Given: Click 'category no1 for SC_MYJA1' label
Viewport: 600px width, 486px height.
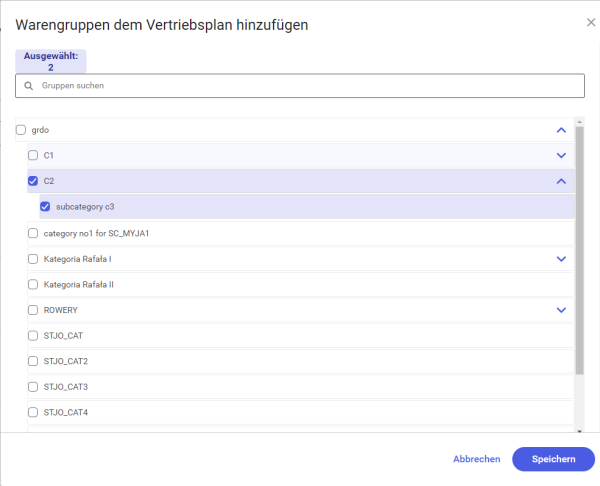Looking at the screenshot, I should pos(96,233).
